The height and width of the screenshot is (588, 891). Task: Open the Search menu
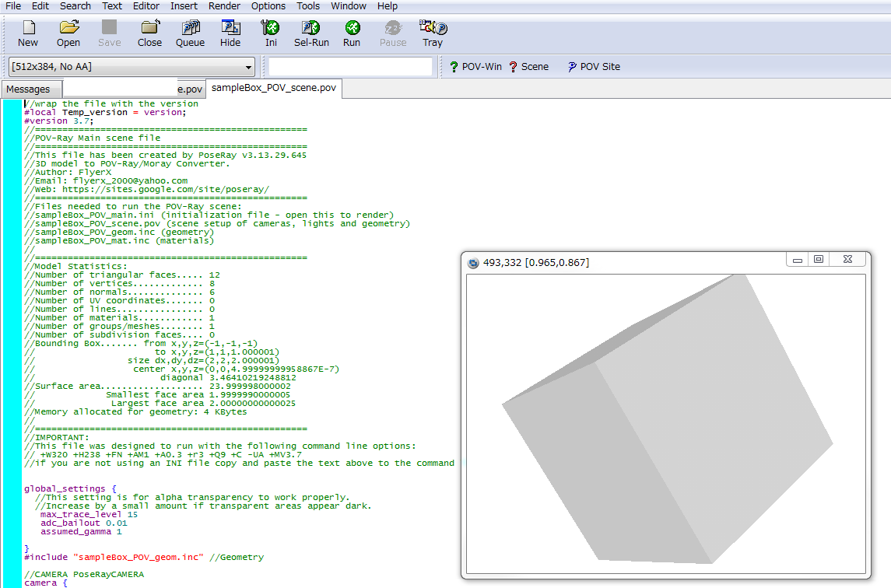click(x=75, y=5)
